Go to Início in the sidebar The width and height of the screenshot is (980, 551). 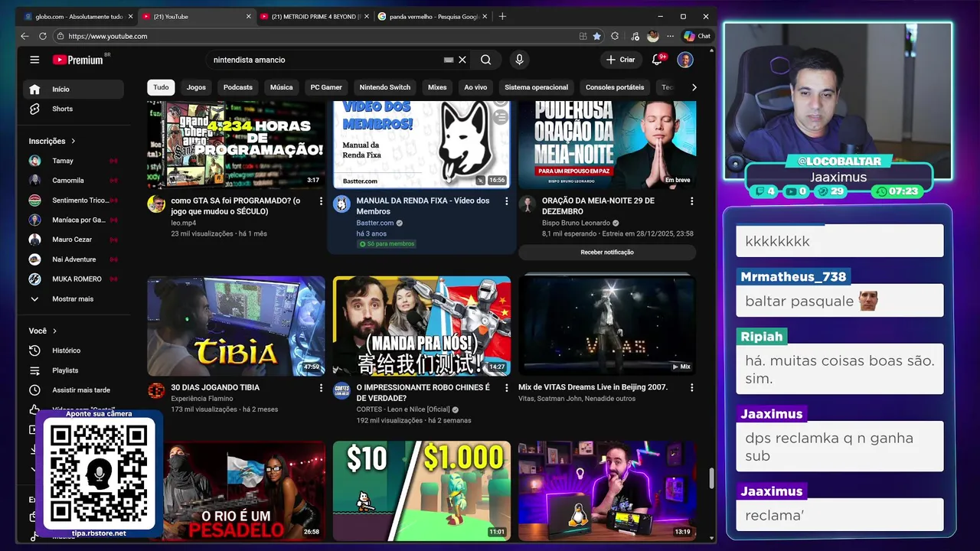point(73,90)
